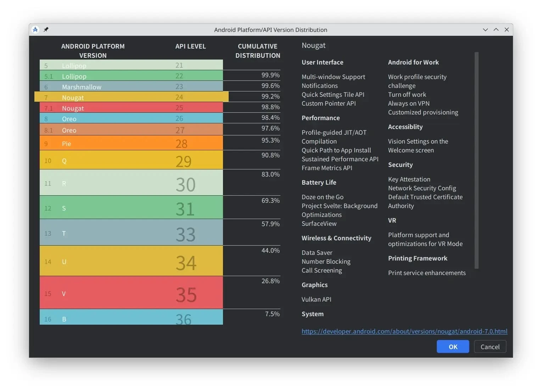Select the Android 10 Q row
Image resolution: width=542 pixels, height=392 pixels.
[131, 160]
